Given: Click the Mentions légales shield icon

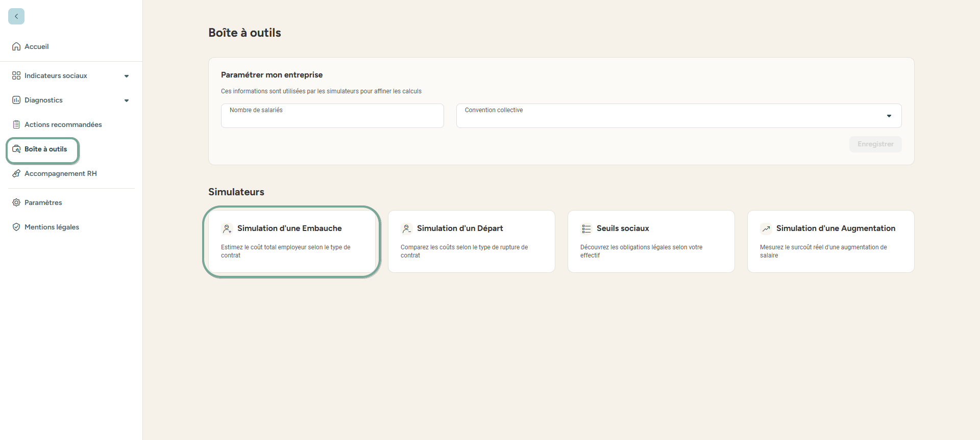Looking at the screenshot, I should click(16, 227).
